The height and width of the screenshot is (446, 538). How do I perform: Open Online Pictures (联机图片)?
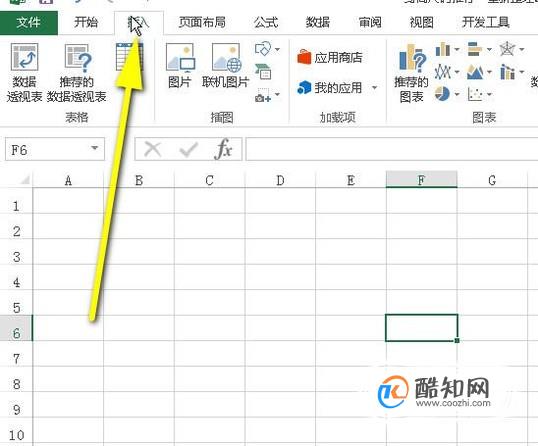(x=225, y=65)
